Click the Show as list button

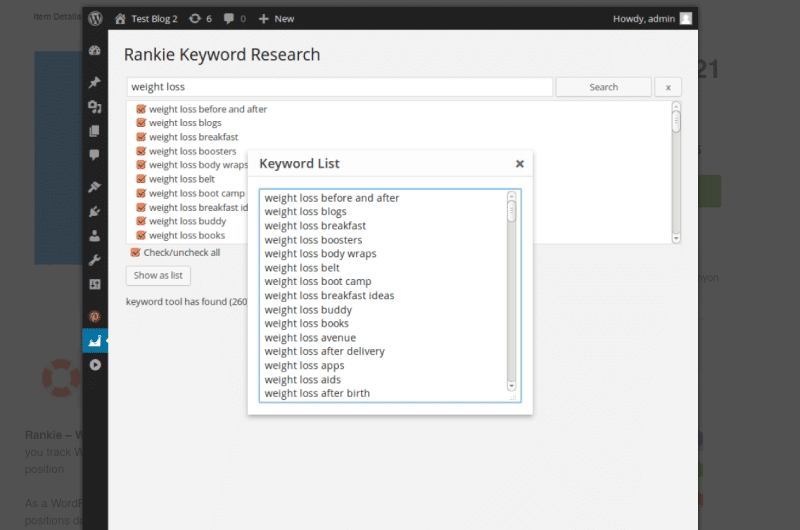[x=158, y=275]
